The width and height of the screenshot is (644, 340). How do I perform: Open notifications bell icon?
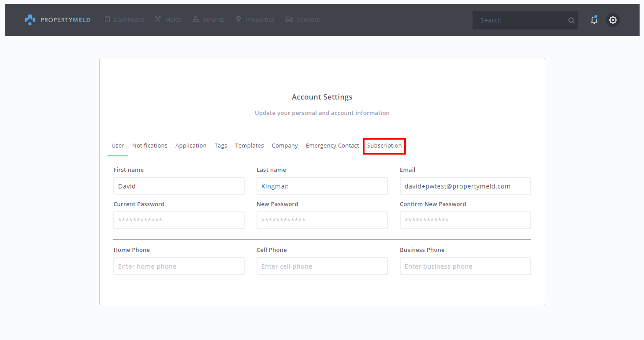[594, 20]
